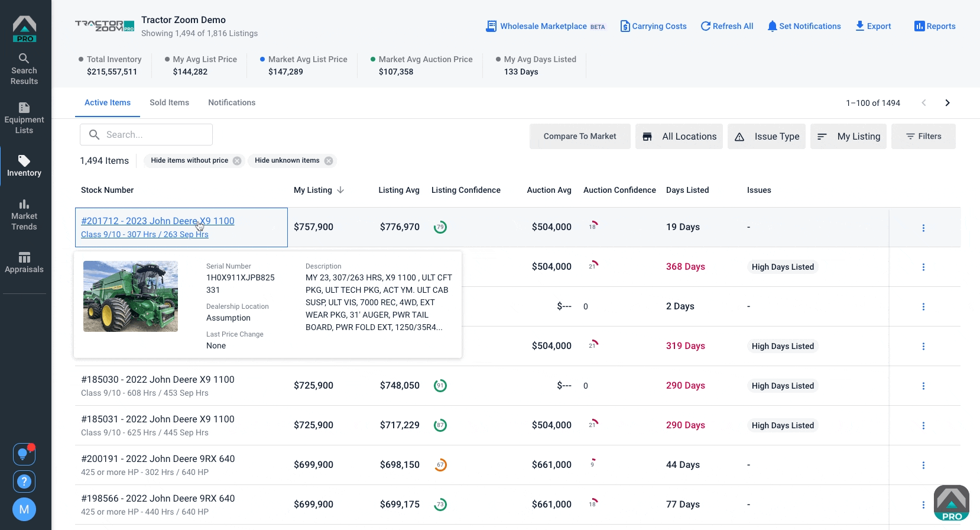Click the inventory Search field
Image resolution: width=980 pixels, height=530 pixels.
(146, 135)
